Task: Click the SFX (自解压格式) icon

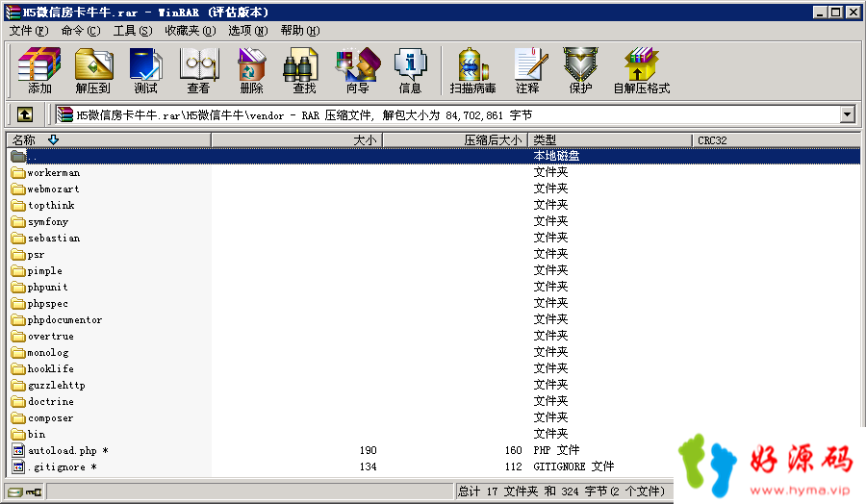Action: click(642, 69)
